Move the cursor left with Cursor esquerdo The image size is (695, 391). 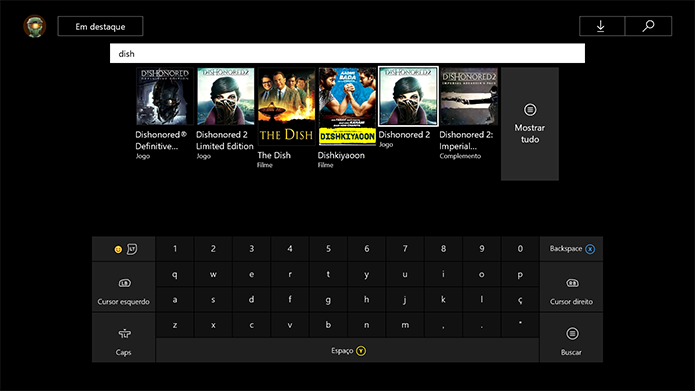coord(124,287)
